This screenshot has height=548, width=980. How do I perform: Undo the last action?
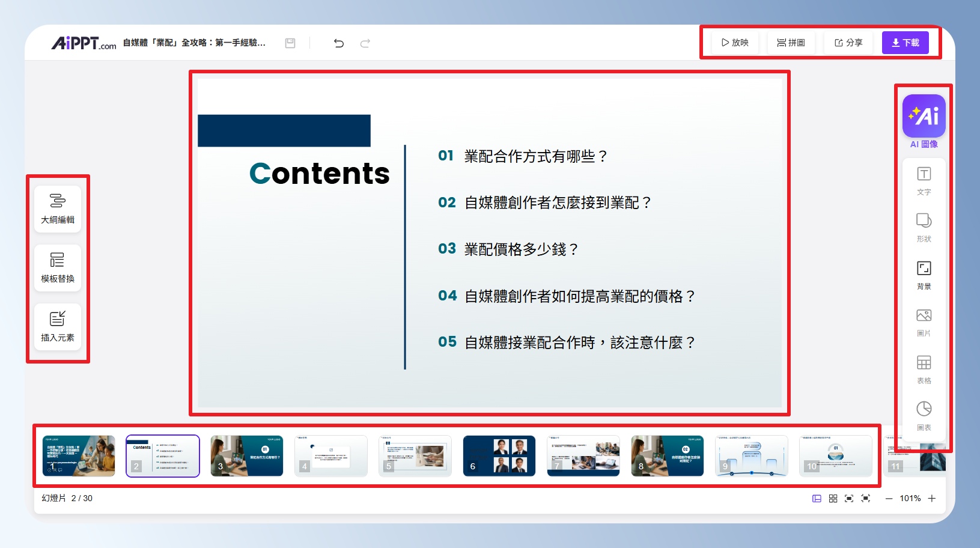339,43
